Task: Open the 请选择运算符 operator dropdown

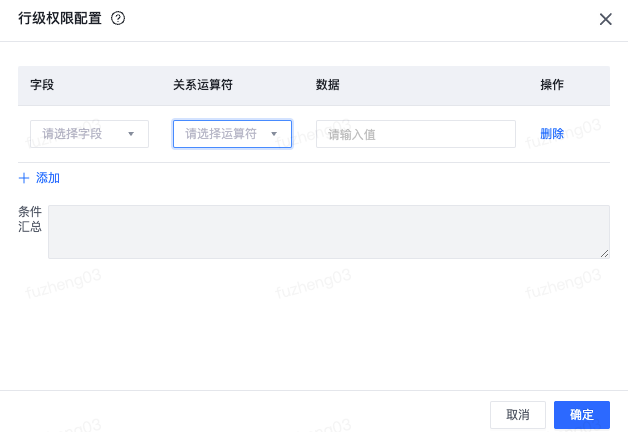Action: pyautogui.click(x=232, y=134)
